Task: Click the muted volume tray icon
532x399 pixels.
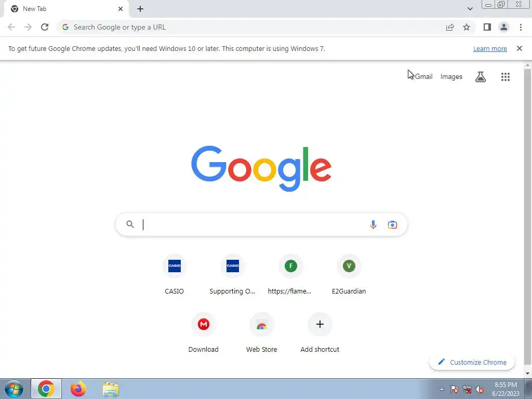Action: (480, 389)
